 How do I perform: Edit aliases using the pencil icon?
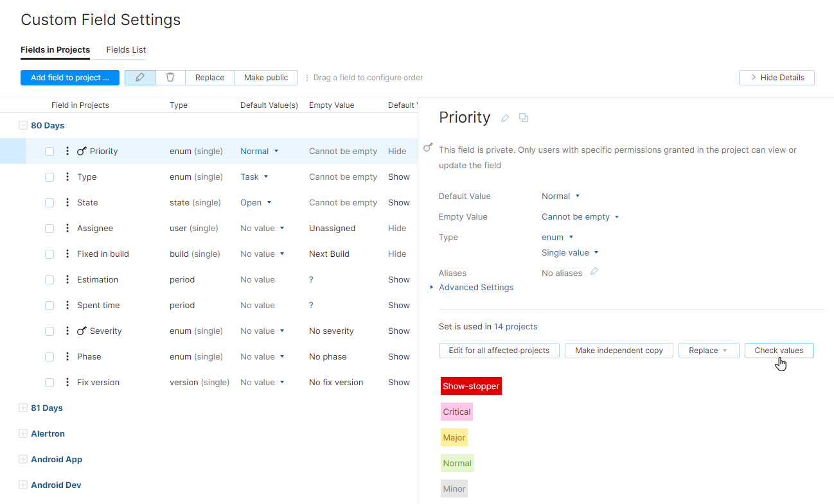click(594, 271)
